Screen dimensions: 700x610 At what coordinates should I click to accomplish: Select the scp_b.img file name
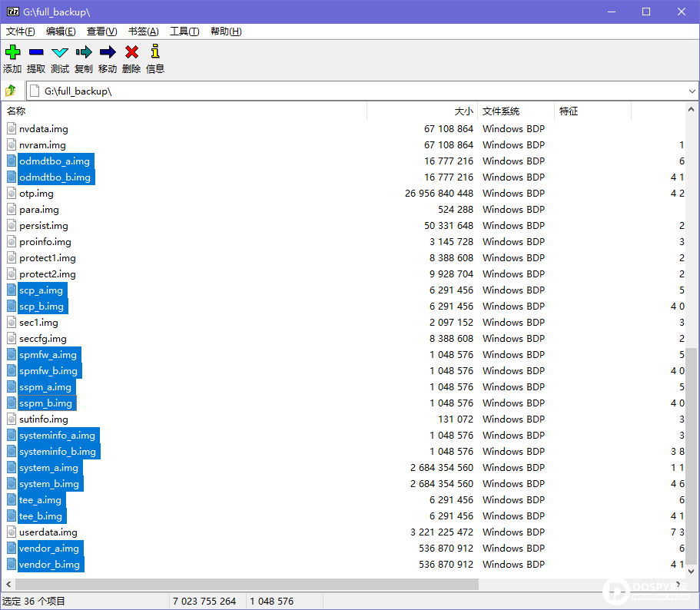(x=41, y=307)
